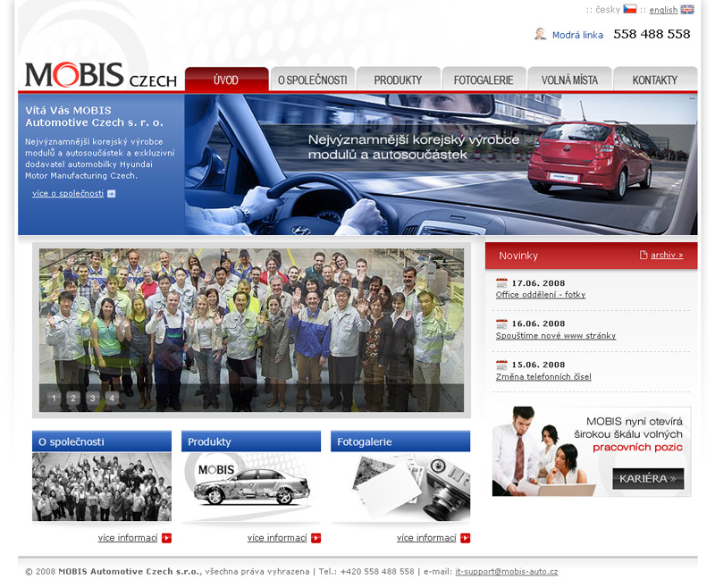Switch to the PRODUKTY tab
Screen dimensions: 715x588
point(398,80)
